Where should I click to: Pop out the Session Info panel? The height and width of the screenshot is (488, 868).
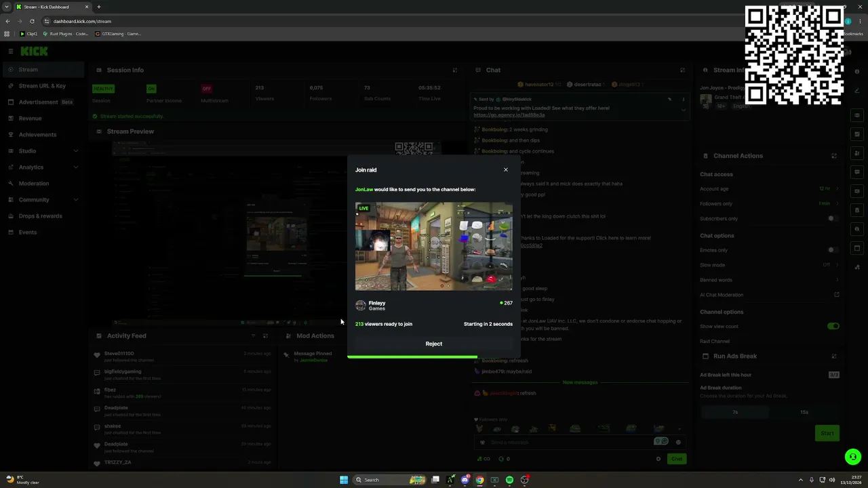[x=455, y=70]
